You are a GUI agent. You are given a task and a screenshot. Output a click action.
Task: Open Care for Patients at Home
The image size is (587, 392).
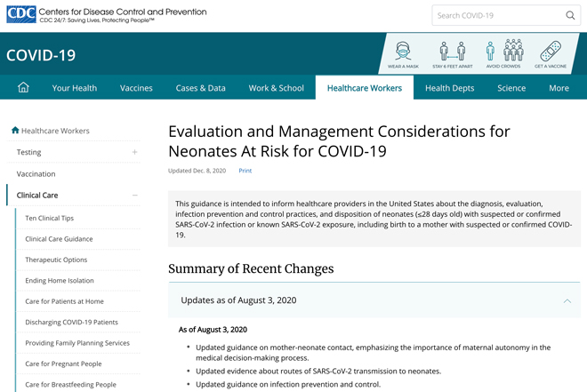pyautogui.click(x=64, y=301)
